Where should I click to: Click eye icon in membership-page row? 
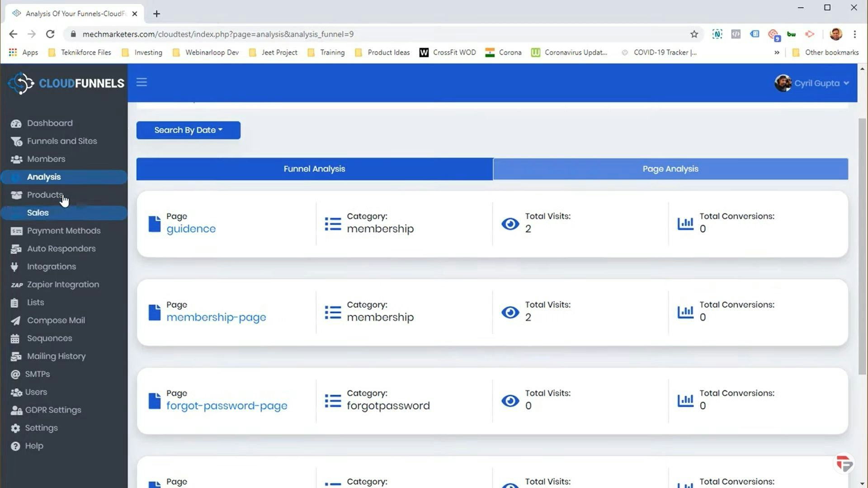[510, 312]
